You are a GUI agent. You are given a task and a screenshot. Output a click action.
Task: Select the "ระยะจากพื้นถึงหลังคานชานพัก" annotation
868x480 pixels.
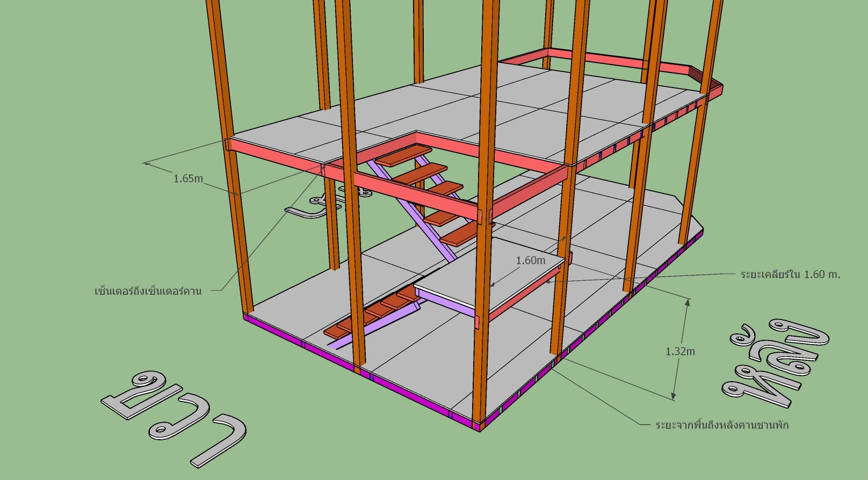(722, 425)
